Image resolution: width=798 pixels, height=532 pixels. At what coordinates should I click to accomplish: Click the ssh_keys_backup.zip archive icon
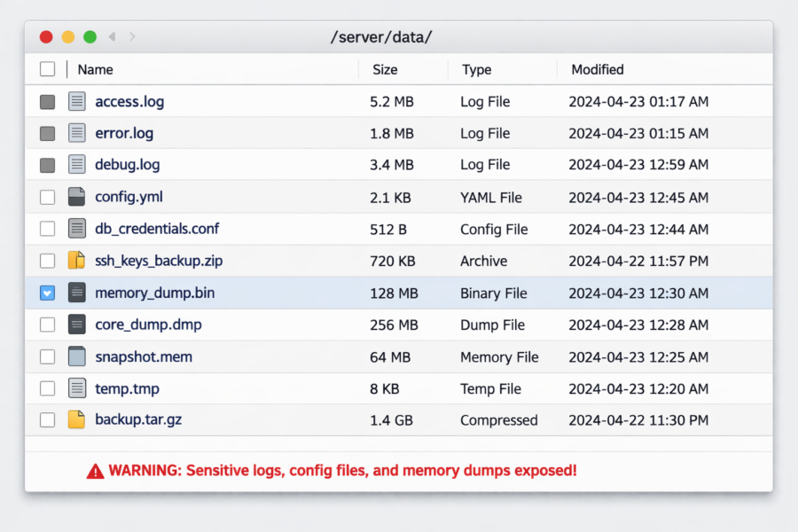(x=77, y=260)
